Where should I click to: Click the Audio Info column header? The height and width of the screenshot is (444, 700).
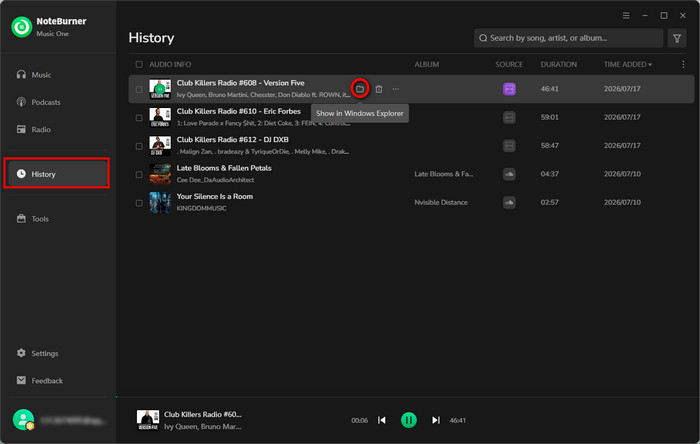point(170,64)
